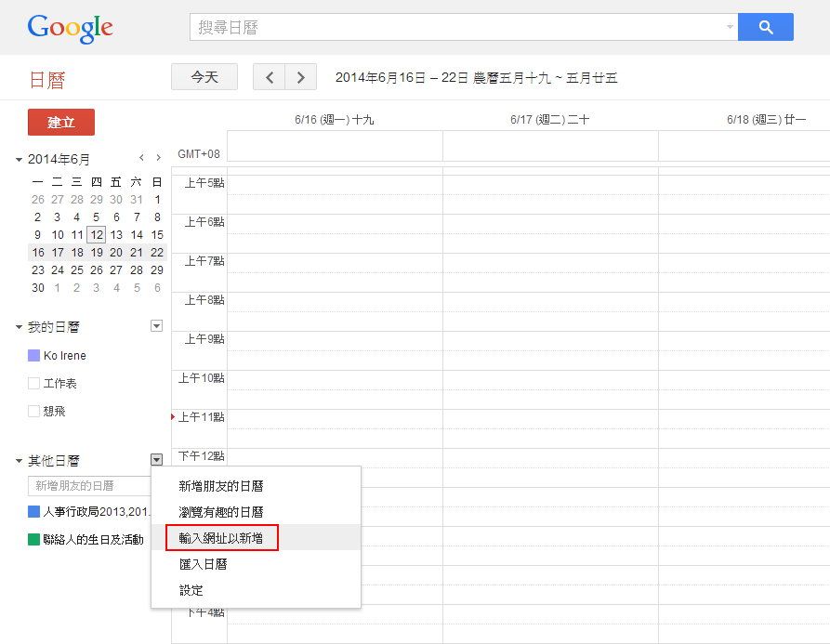This screenshot has width=830, height=644.
Task: Open 我的日曆 dropdown menu button
Action: point(156,326)
